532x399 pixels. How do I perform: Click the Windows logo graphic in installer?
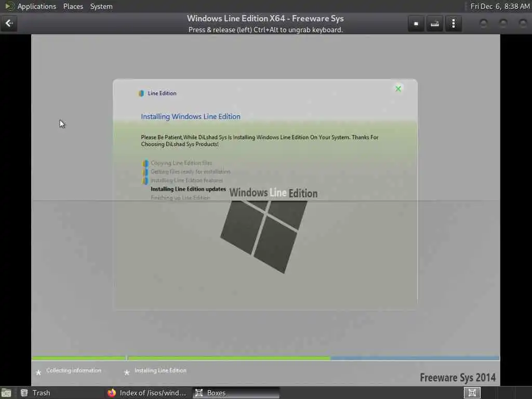pos(263,236)
